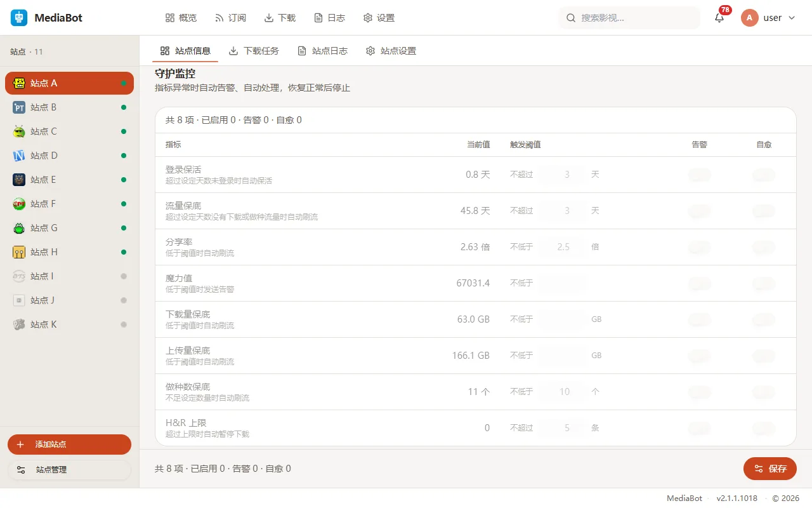This screenshot has width=812, height=508.
Task: Click the empty 魔力值 threshold field
Action: point(562,283)
